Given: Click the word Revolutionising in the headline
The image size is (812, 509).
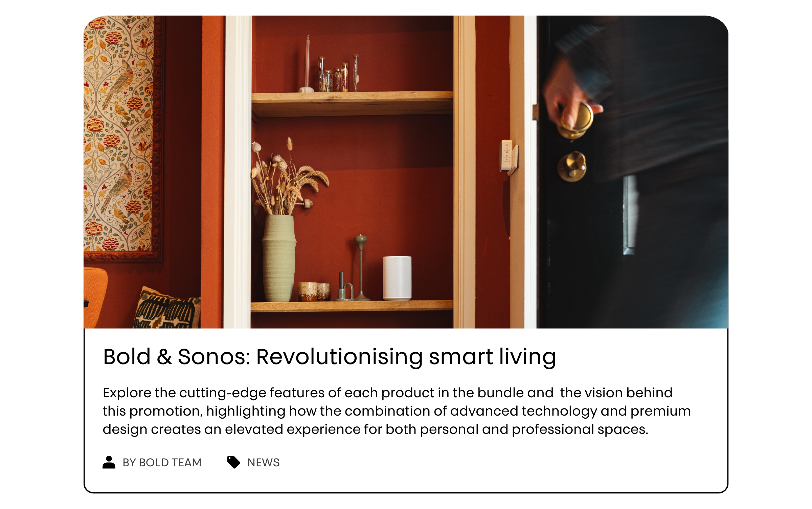Looking at the screenshot, I should [339, 357].
